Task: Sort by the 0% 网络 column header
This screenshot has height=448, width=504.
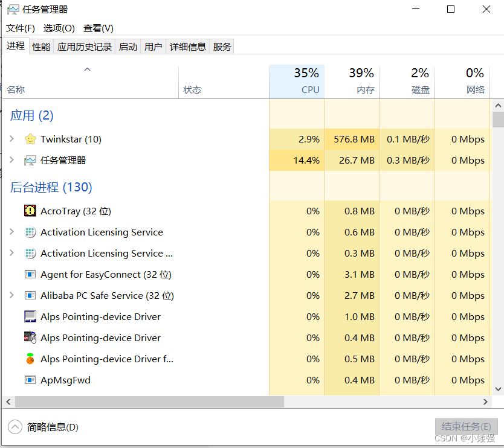Action: 462,82
